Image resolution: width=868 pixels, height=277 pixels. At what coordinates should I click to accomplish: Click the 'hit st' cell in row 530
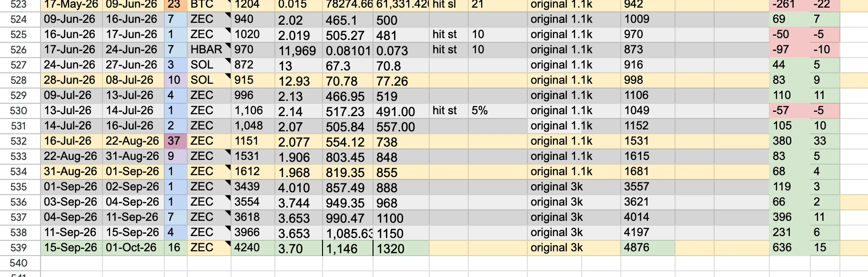click(x=449, y=110)
